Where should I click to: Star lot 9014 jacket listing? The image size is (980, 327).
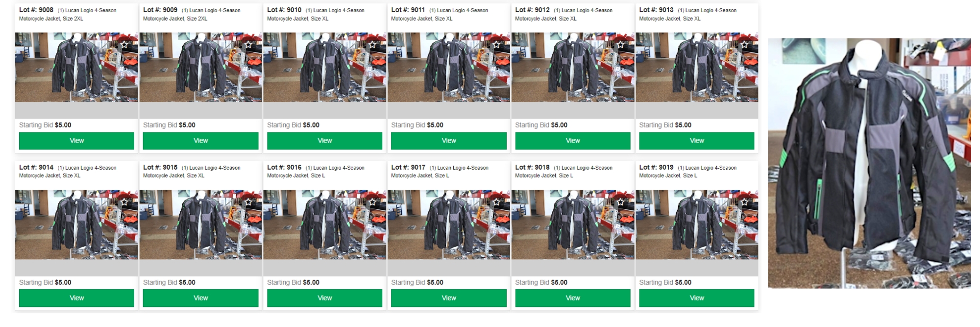tap(124, 202)
